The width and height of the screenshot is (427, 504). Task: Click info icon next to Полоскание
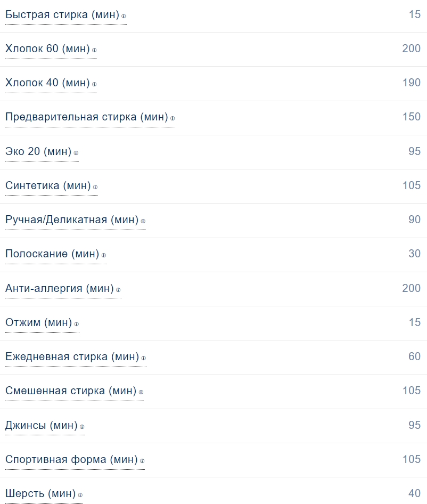[x=104, y=255]
